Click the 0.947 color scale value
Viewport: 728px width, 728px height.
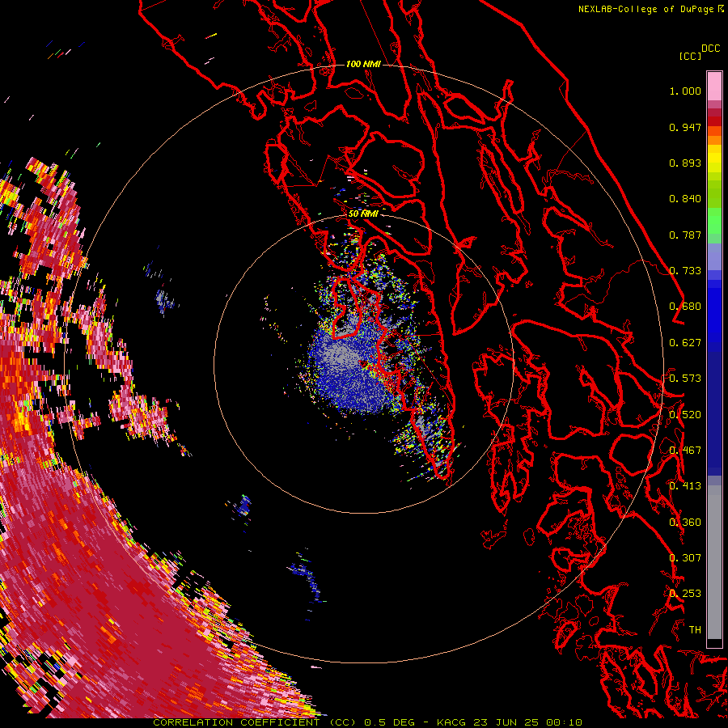click(x=685, y=127)
